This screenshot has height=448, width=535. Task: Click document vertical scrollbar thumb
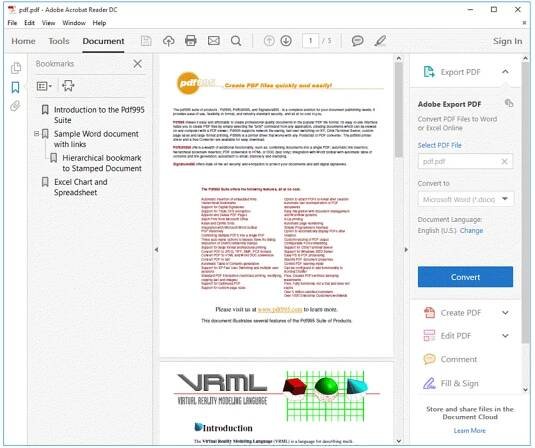(x=398, y=110)
